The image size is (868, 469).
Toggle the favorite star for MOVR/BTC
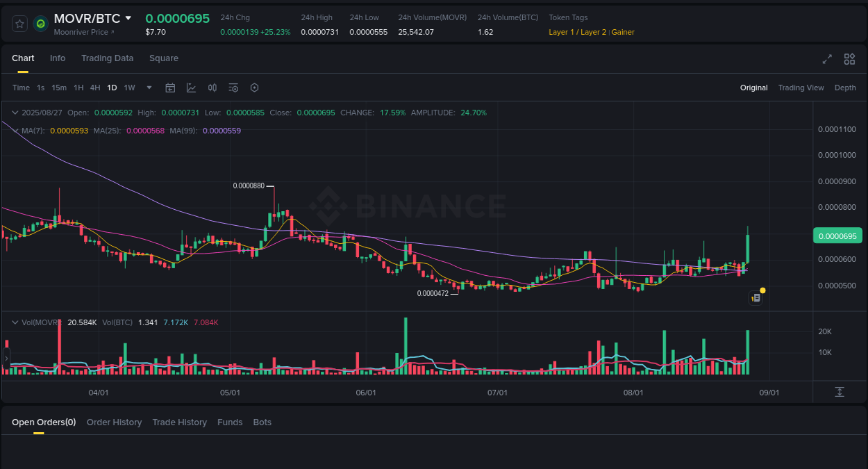pyautogui.click(x=19, y=23)
